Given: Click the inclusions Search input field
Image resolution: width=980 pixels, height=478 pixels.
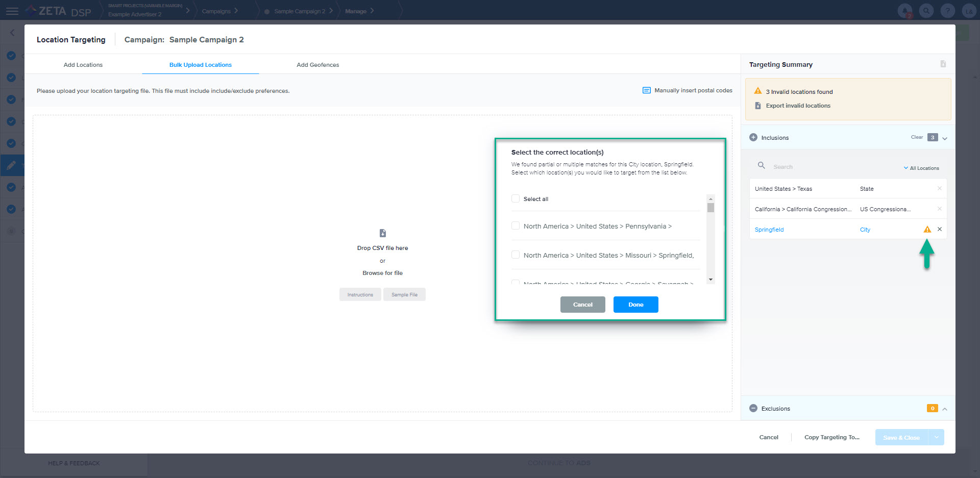Looking at the screenshot, I should [832, 167].
